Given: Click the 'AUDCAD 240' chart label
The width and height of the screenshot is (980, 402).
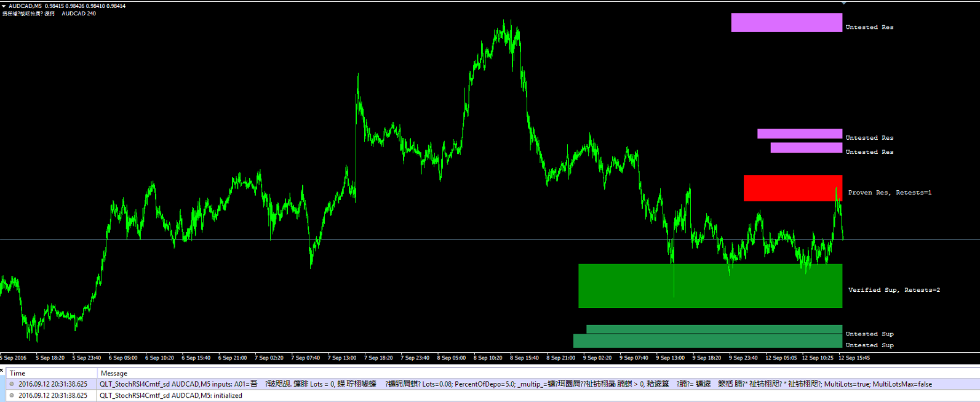Looking at the screenshot, I should (x=79, y=14).
